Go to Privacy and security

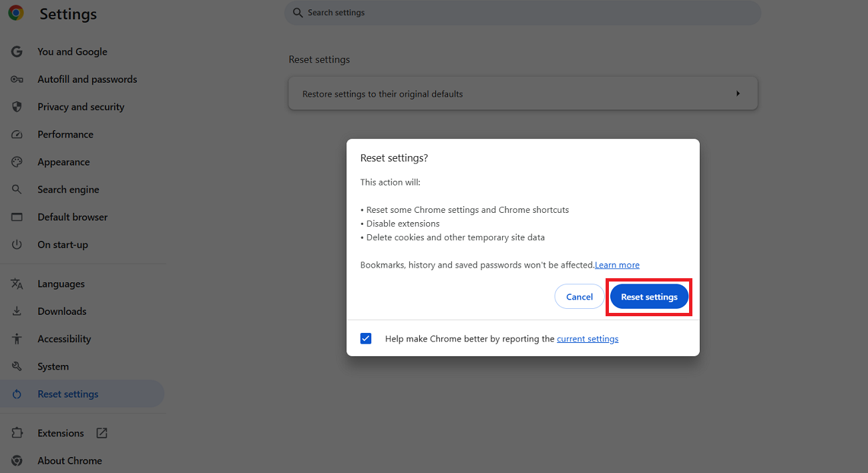pyautogui.click(x=81, y=107)
